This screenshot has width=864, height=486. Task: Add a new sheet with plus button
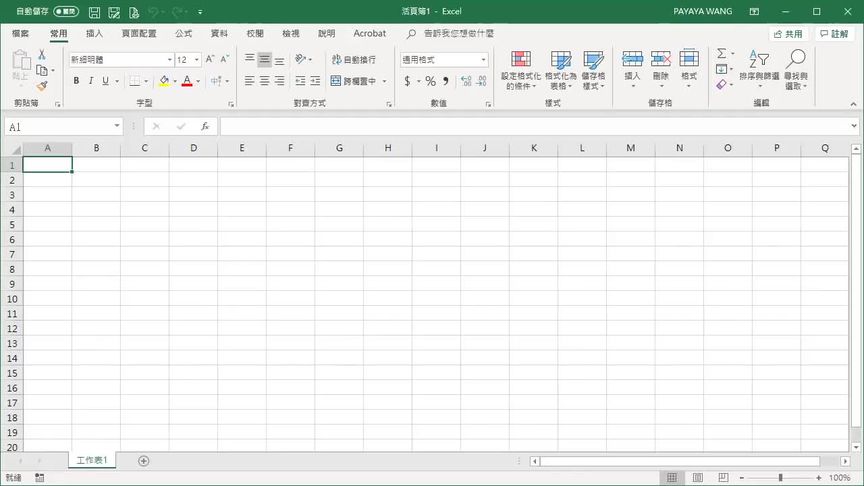coord(144,461)
